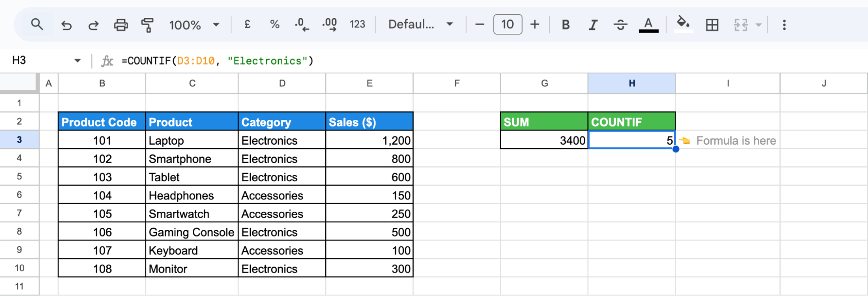Decrease font size with minus button
This screenshot has height=296, width=868.
tap(479, 24)
